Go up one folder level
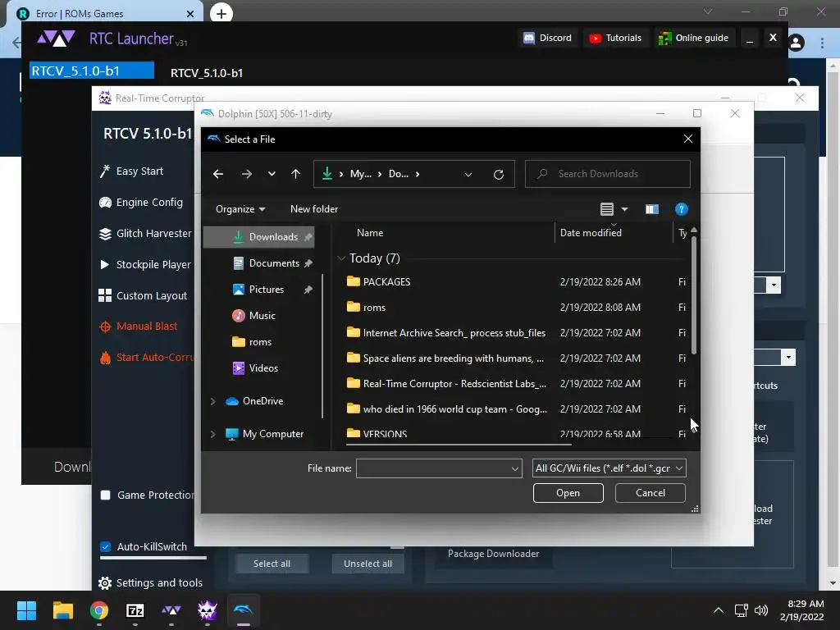 [295, 174]
